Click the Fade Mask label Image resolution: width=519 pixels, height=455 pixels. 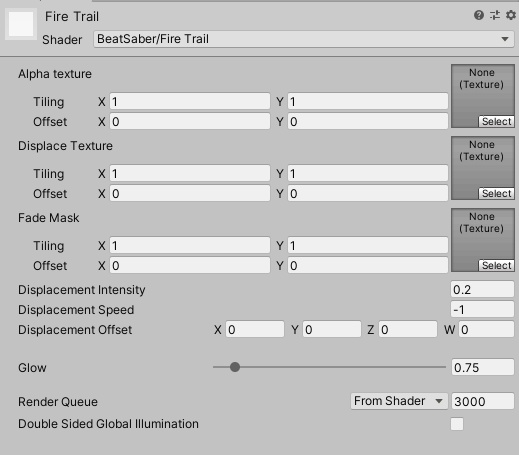coord(49,218)
